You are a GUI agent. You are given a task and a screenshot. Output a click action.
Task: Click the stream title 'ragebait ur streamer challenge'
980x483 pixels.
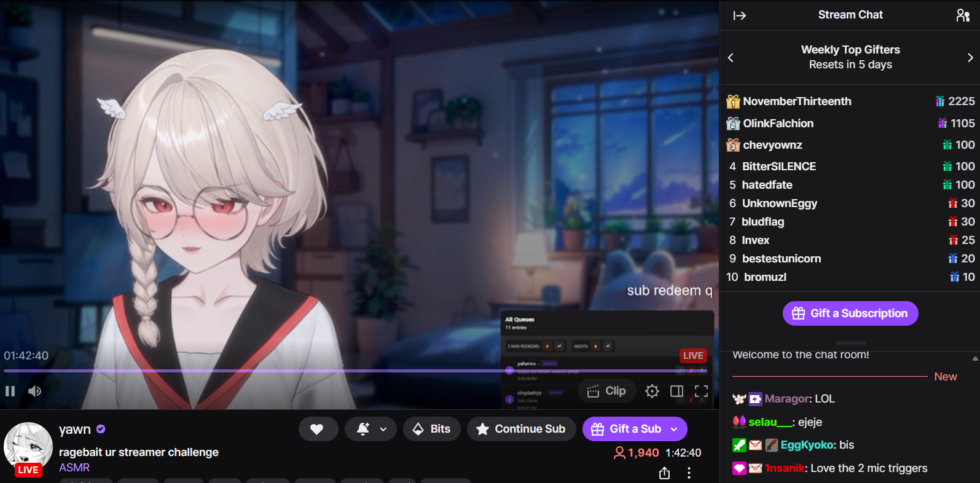pyautogui.click(x=139, y=452)
